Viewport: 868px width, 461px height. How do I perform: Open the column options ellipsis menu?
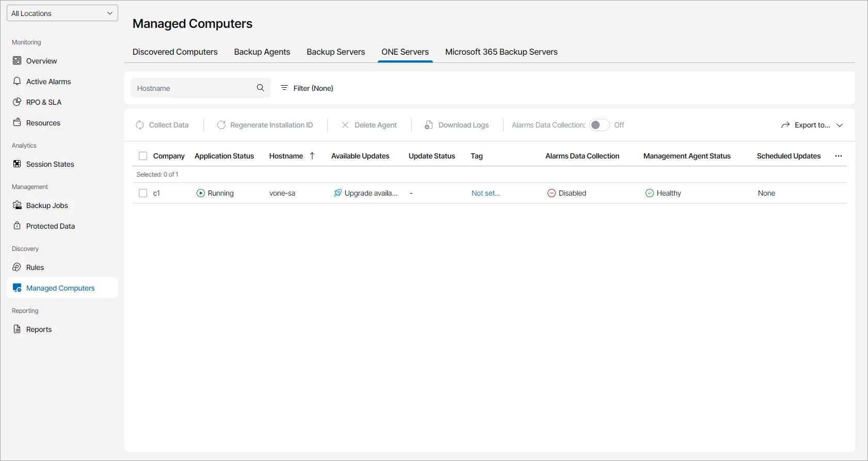[839, 156]
